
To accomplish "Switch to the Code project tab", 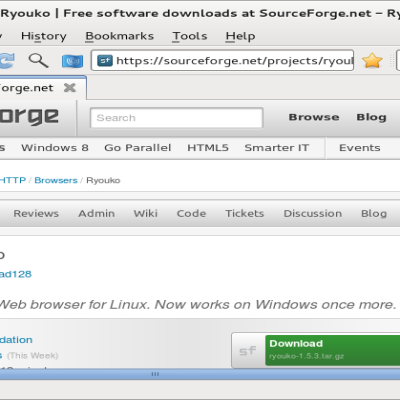I will point(191,213).
